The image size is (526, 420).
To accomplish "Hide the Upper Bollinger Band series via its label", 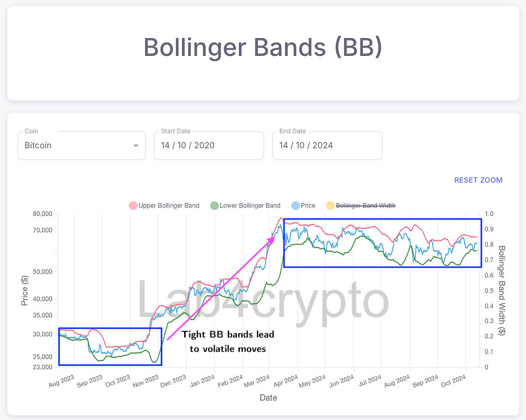I will tap(169, 206).
